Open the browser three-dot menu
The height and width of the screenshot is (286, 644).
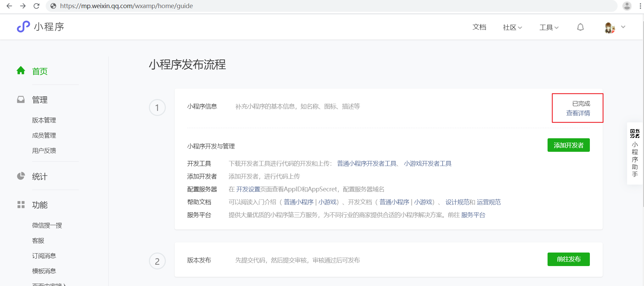pos(640,6)
